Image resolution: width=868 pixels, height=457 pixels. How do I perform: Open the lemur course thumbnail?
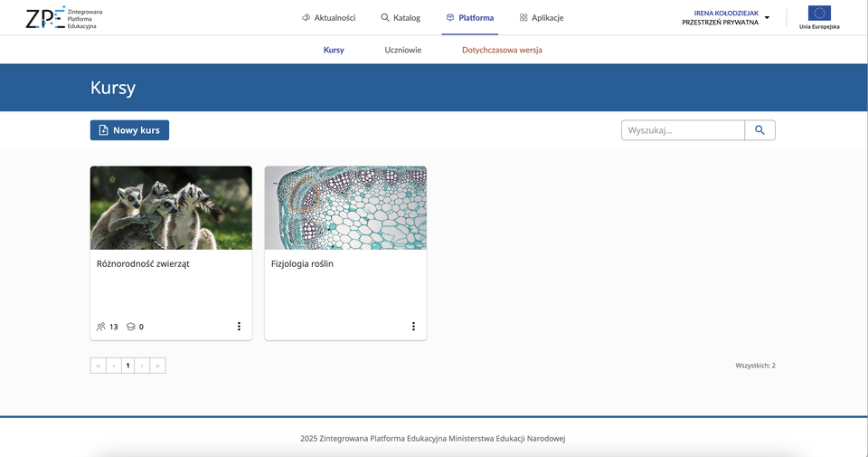pyautogui.click(x=171, y=207)
